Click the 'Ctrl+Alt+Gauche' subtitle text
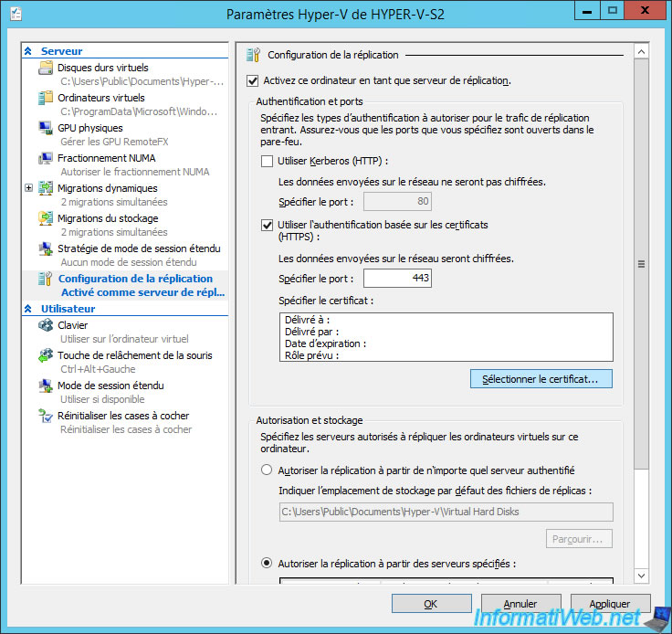This screenshot has height=634, width=672. [98, 369]
